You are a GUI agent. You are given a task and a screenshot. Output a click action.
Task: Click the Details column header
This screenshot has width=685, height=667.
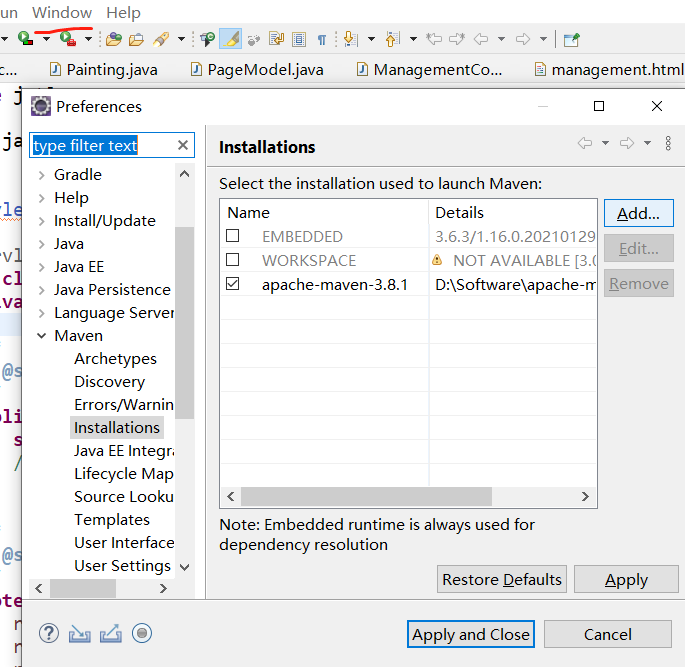pyautogui.click(x=513, y=213)
